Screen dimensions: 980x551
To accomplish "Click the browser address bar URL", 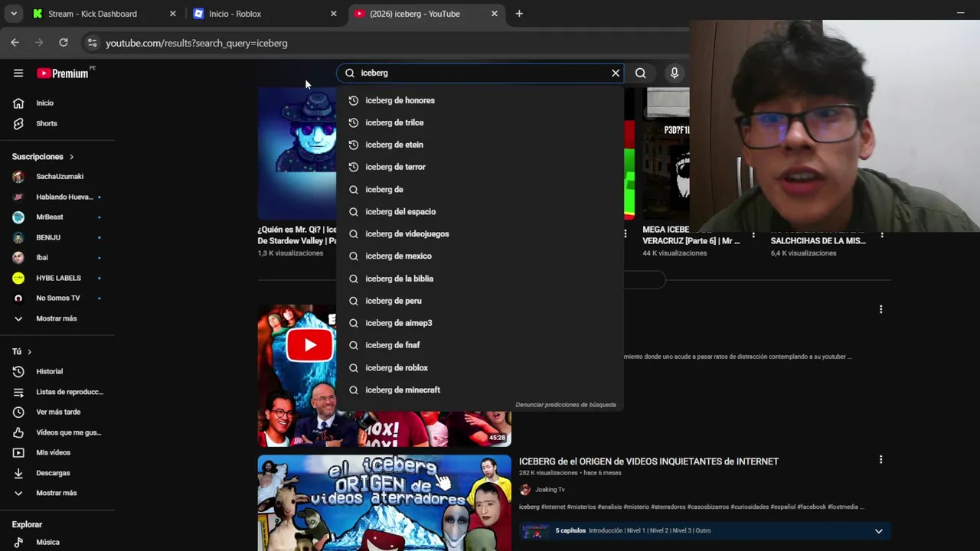I will coord(197,43).
